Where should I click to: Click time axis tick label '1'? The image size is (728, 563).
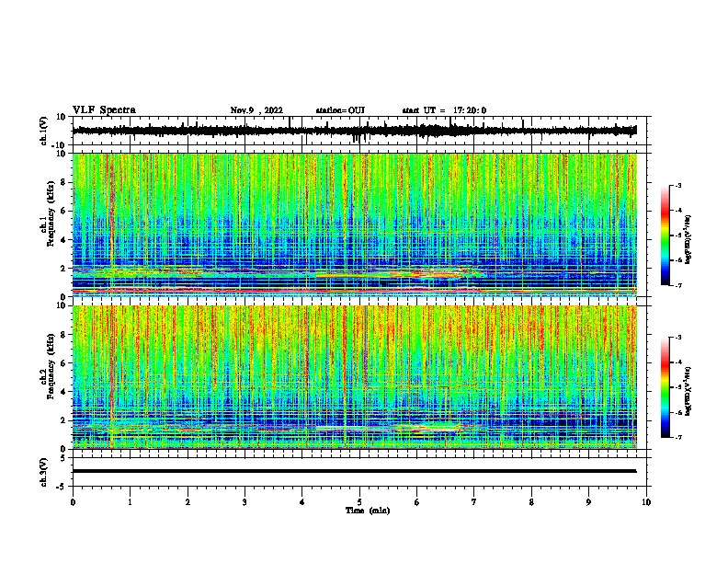[x=130, y=502]
